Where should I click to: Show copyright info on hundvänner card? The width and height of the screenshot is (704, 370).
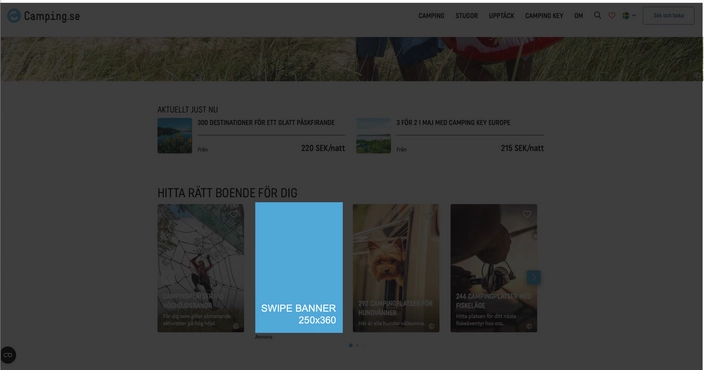[x=431, y=326]
